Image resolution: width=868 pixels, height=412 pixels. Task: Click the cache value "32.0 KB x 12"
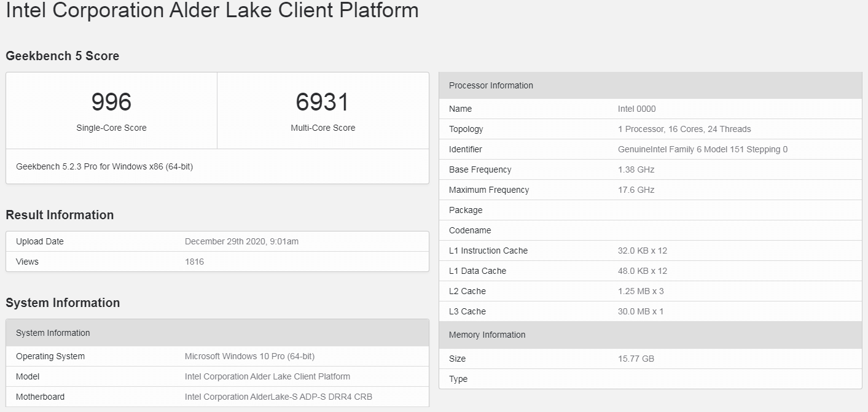(x=643, y=251)
